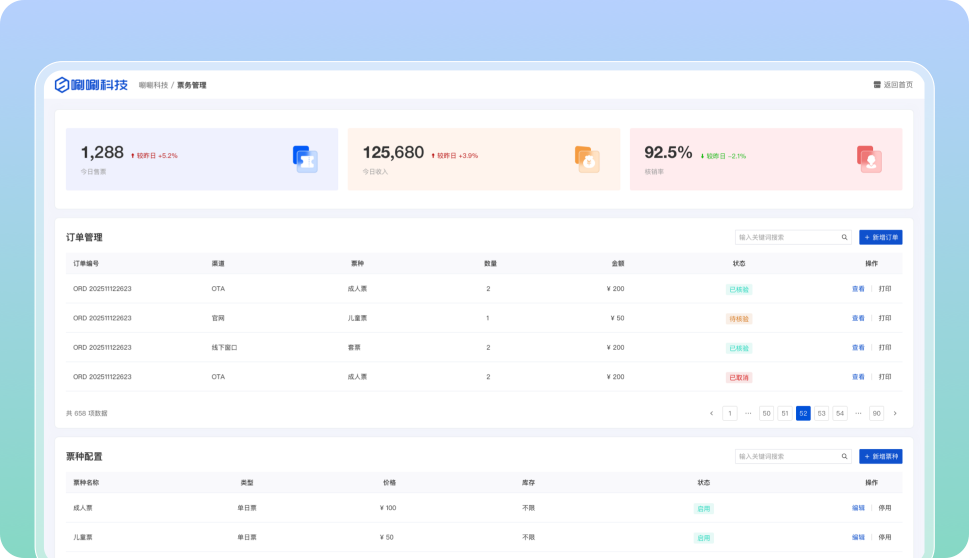Click the search magnifier in 票种配置 search box
969x558 pixels.
click(x=844, y=456)
